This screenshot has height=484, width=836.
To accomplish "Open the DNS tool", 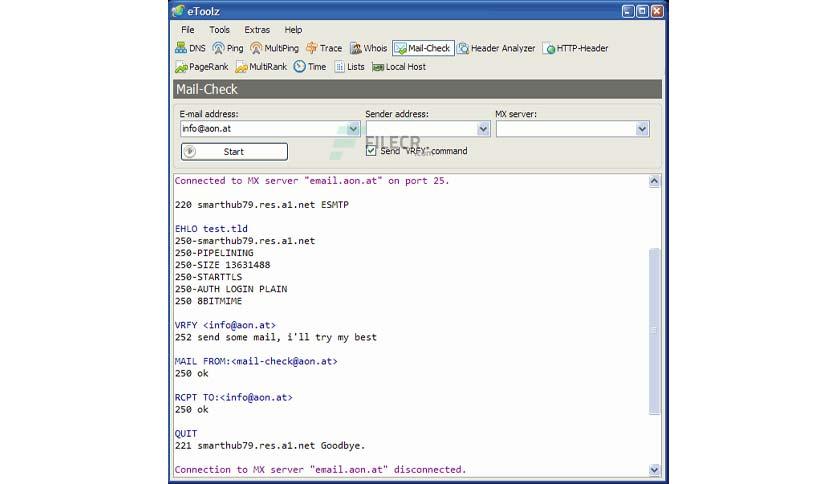I will tap(190, 48).
